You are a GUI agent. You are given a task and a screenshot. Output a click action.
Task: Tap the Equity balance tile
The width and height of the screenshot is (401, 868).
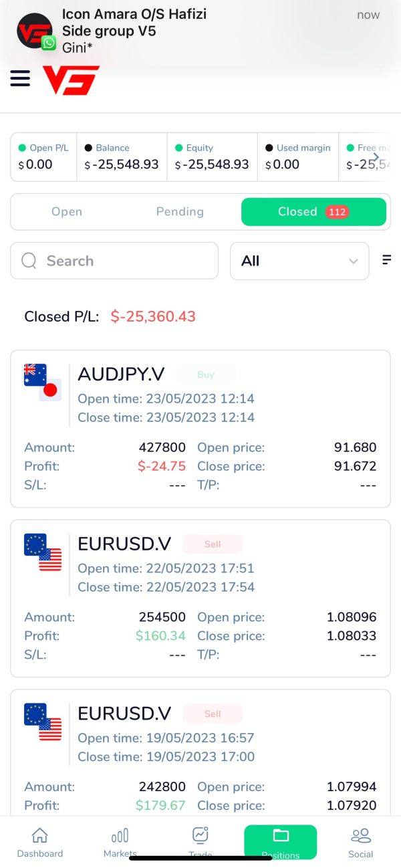pos(212,157)
